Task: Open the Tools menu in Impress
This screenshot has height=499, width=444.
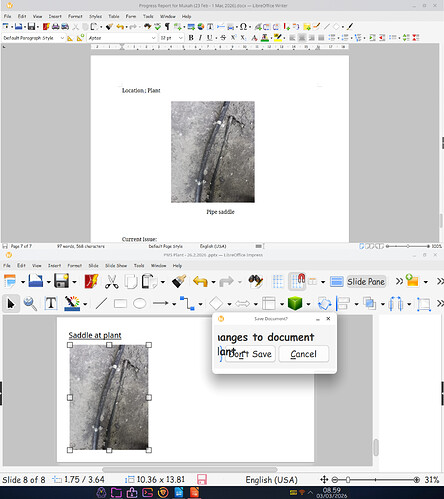Action: point(139,266)
